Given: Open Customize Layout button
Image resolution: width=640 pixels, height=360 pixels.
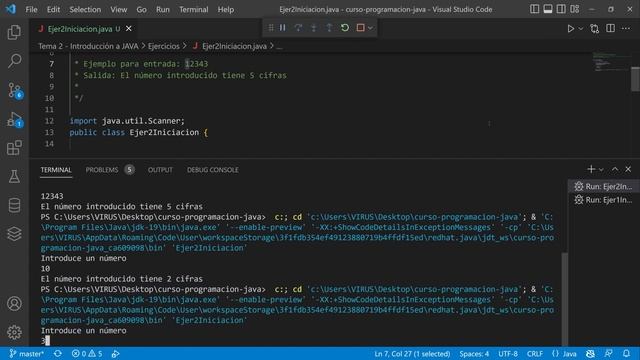Looking at the screenshot, I should 575,9.
